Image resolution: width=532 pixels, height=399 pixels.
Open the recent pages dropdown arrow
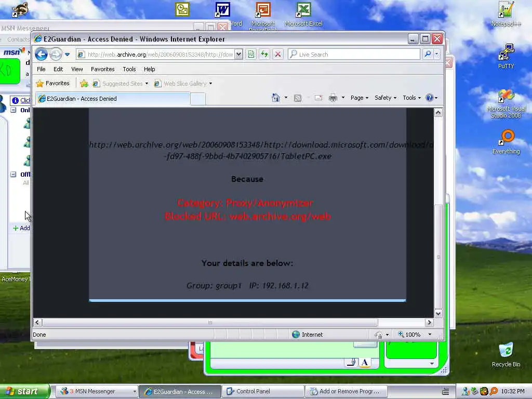click(x=67, y=54)
